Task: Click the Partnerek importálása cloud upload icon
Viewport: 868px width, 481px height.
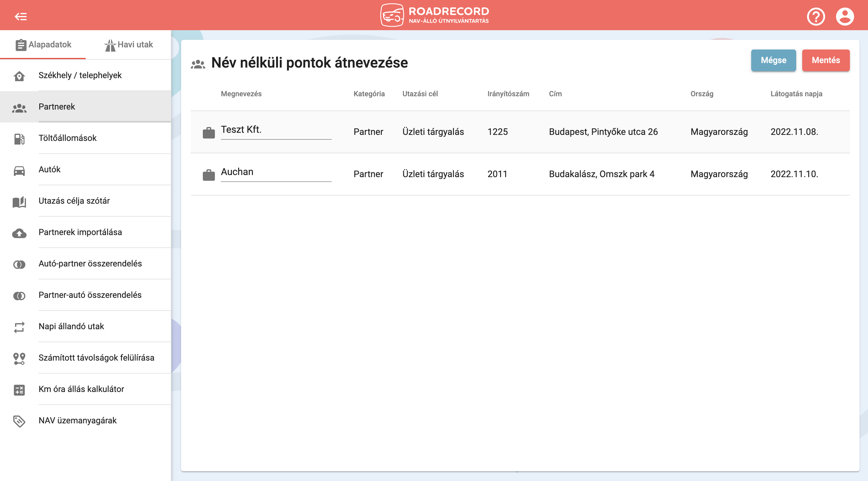Action: [x=19, y=233]
